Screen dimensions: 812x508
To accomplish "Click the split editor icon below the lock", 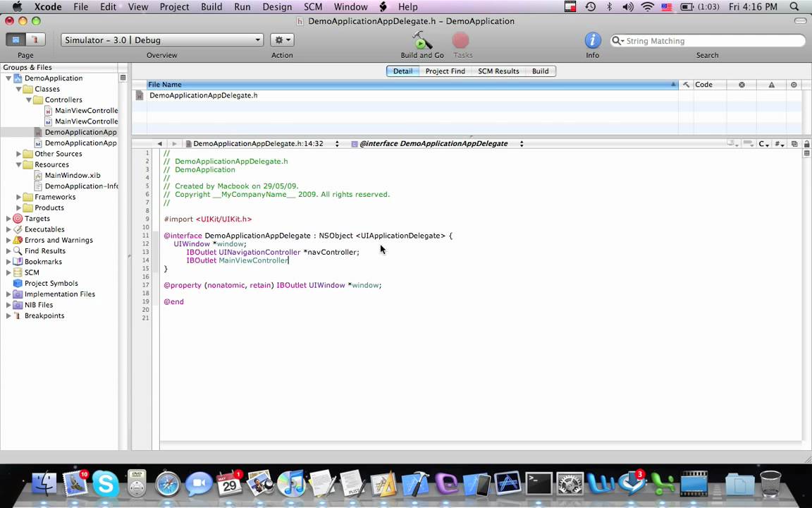I will click(x=807, y=153).
